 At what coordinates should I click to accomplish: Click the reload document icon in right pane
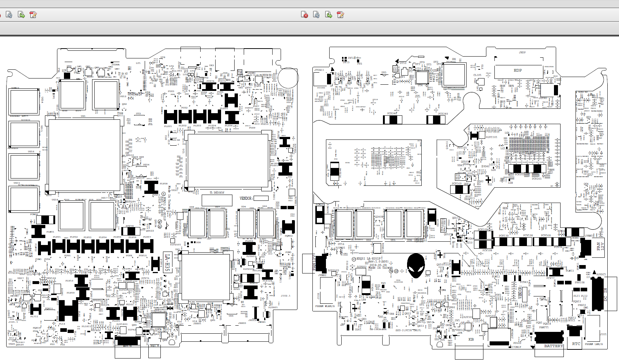316,15
